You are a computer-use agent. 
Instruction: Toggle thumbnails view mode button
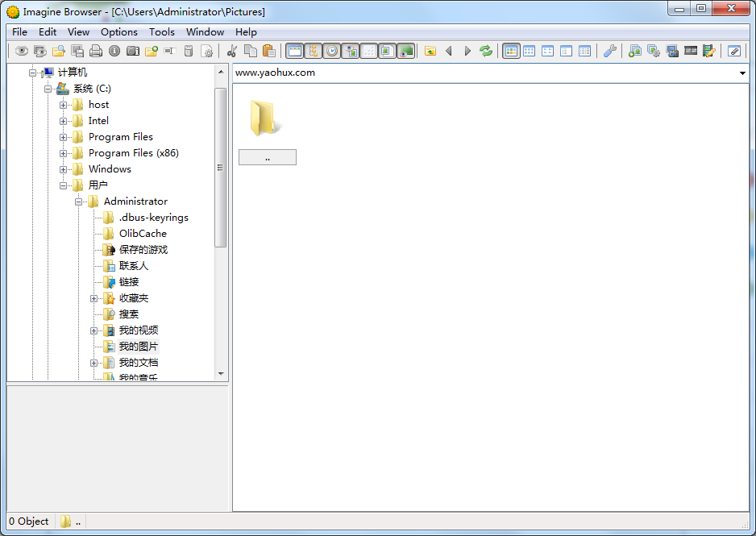(x=511, y=51)
